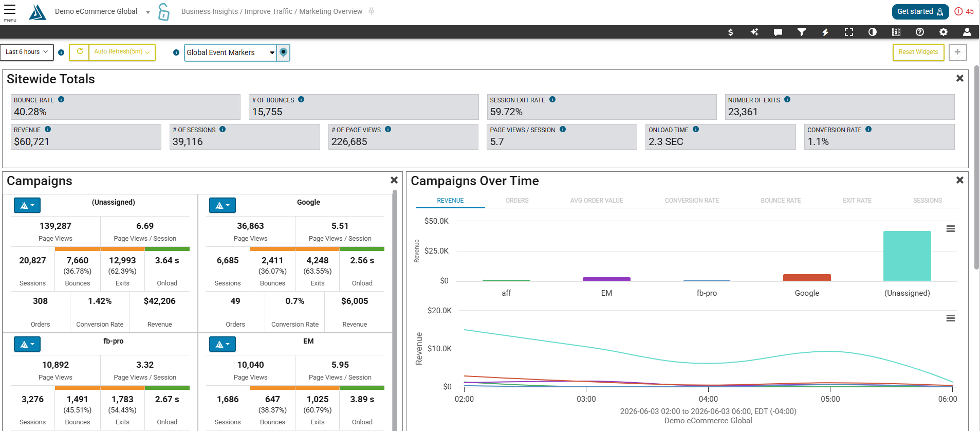Image resolution: width=980 pixels, height=431 pixels.
Task: Open the EM campaign dropdown button
Action: click(x=223, y=344)
